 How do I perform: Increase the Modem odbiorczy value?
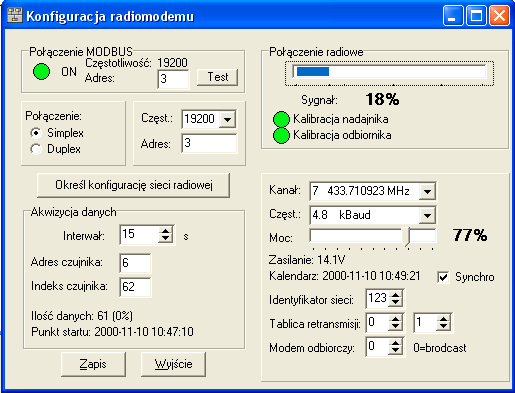point(395,343)
